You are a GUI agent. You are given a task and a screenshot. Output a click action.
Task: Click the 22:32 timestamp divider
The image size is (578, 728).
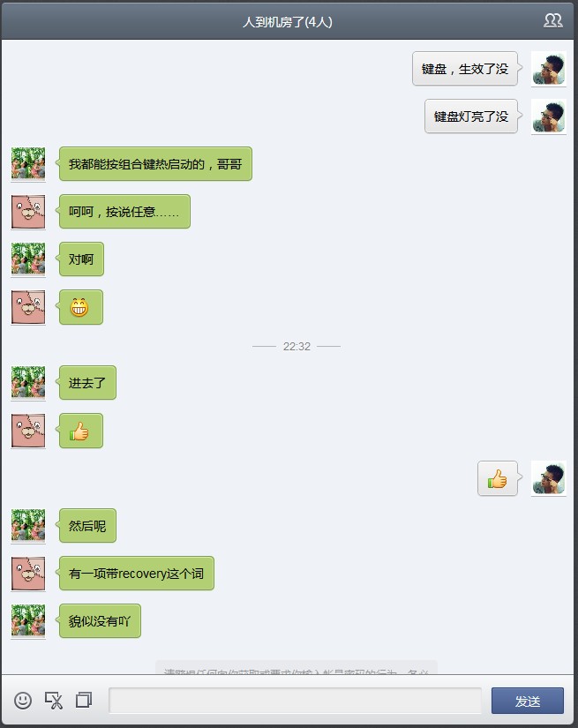[297, 347]
